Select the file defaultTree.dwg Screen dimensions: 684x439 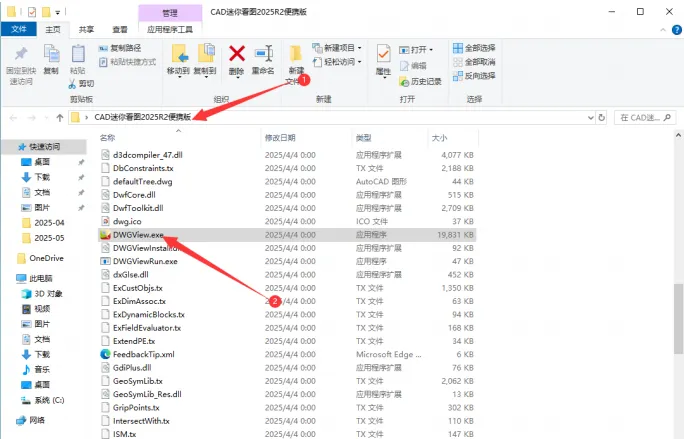(143, 182)
